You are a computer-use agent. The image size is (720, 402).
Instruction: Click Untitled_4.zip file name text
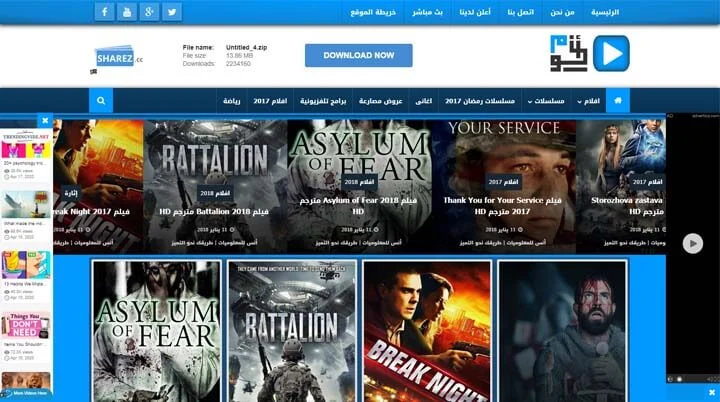[246, 47]
